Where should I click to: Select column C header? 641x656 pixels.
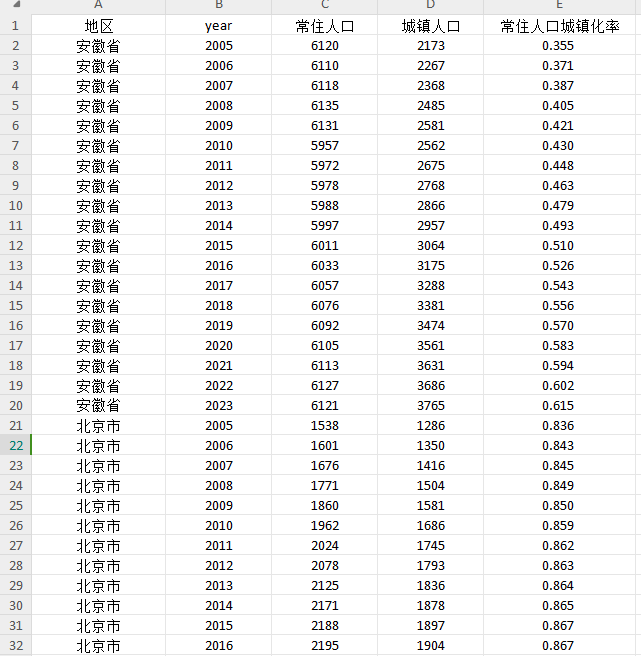[324, 6]
